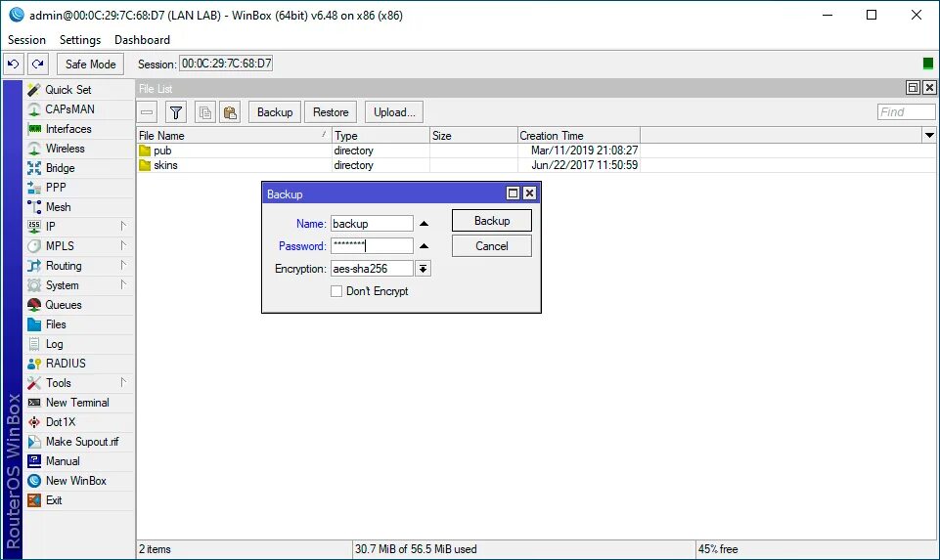Open the column chooser dropdown in File List

(x=929, y=136)
